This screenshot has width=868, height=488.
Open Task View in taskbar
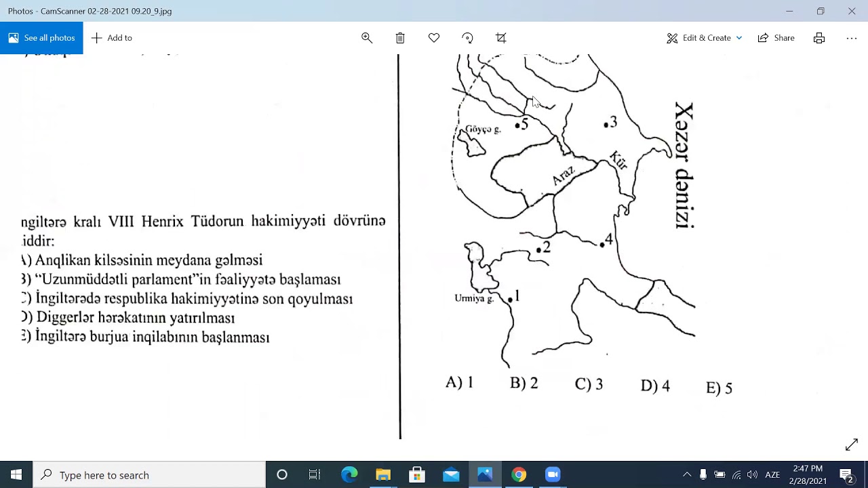pos(315,474)
